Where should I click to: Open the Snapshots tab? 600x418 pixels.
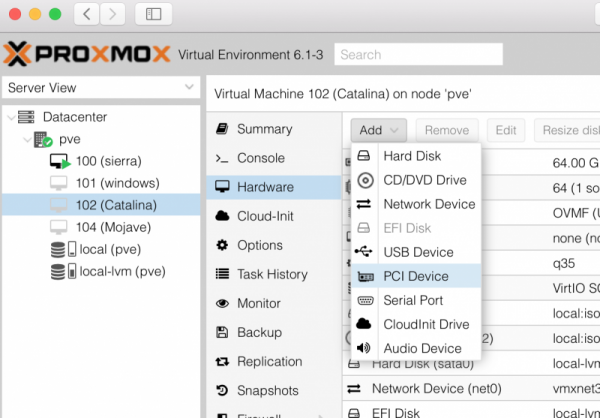point(273,390)
